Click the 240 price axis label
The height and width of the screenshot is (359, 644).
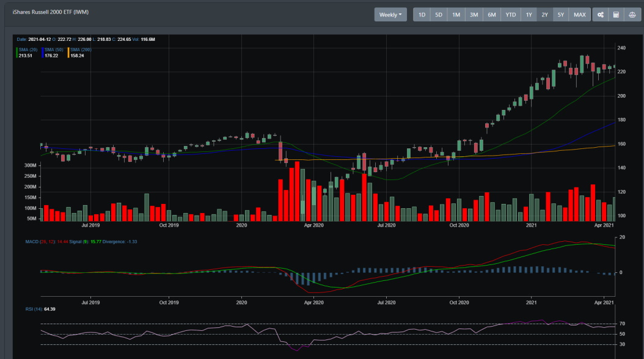tap(621, 48)
